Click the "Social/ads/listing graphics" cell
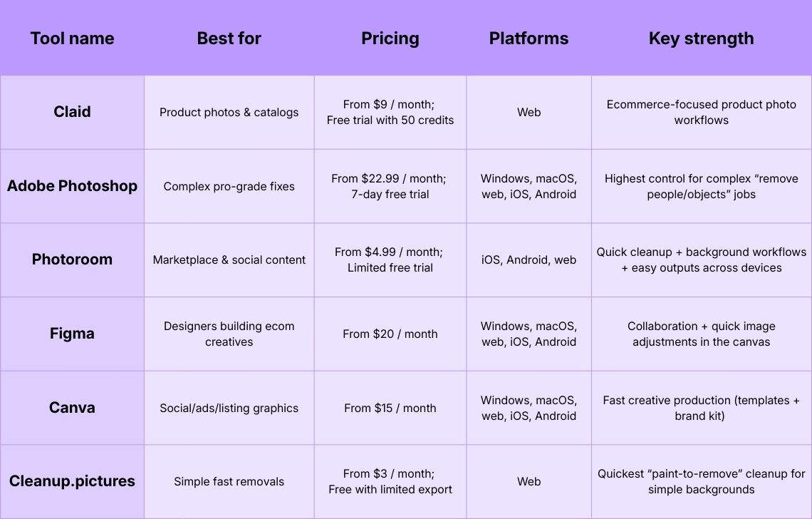This screenshot has height=519, width=812. [x=229, y=408]
